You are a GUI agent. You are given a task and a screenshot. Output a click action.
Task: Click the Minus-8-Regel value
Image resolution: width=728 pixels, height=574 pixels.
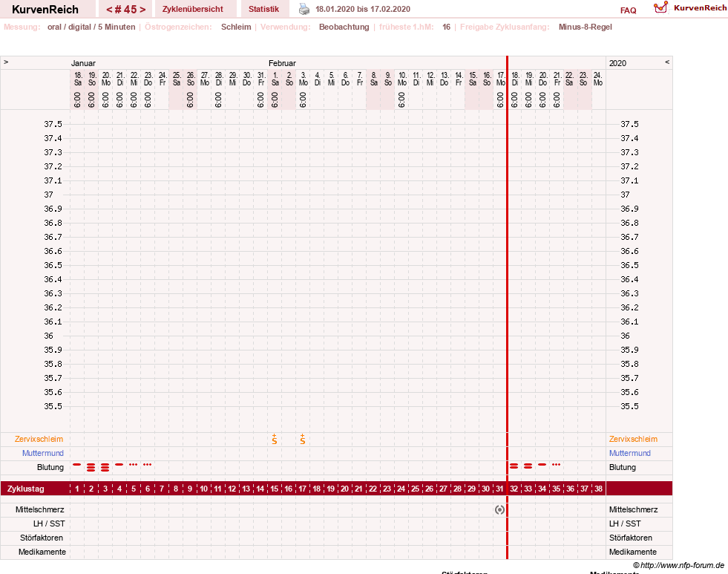pos(585,27)
